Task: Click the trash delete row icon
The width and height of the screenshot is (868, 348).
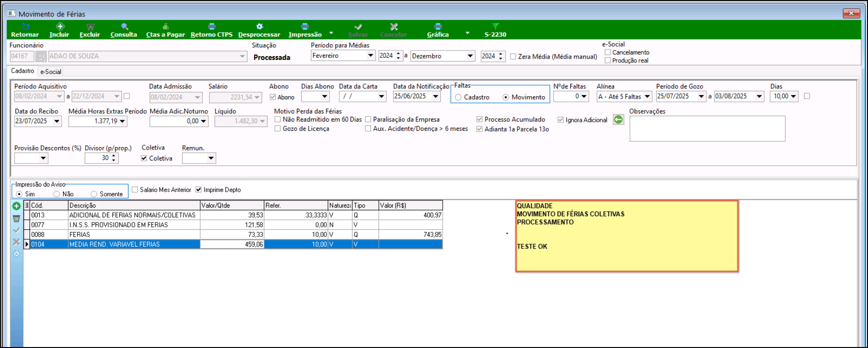Action: [x=16, y=219]
